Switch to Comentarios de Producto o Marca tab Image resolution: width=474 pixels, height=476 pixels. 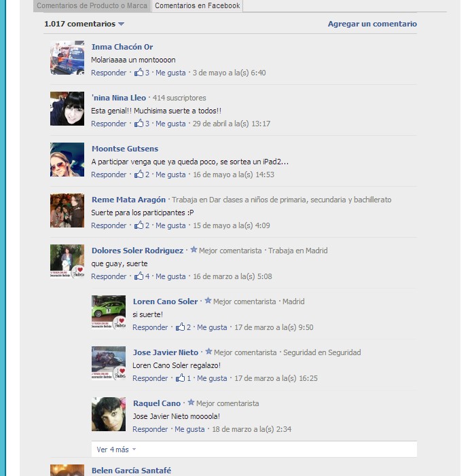pos(92,5)
